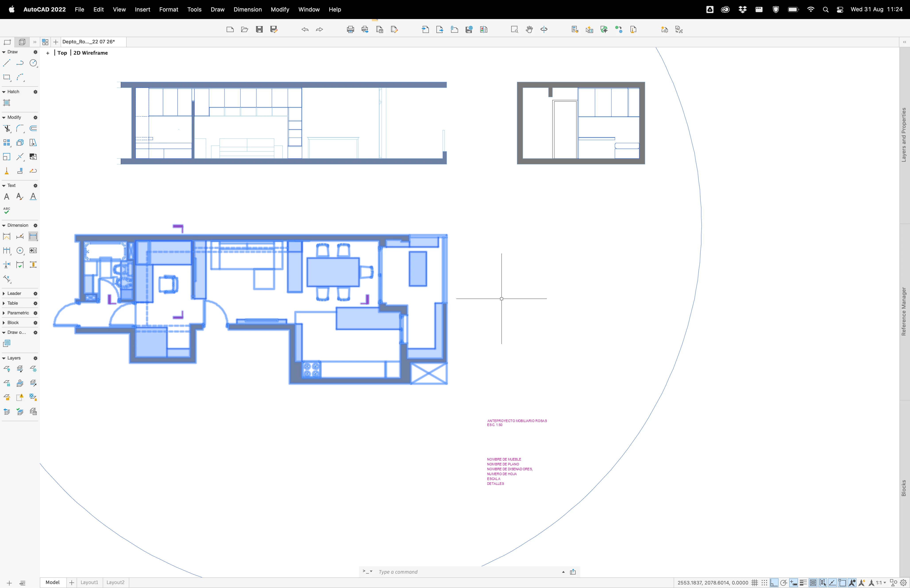Open the Layers and Properties side panel
Screen dimensions: 910x588
(x=904, y=135)
